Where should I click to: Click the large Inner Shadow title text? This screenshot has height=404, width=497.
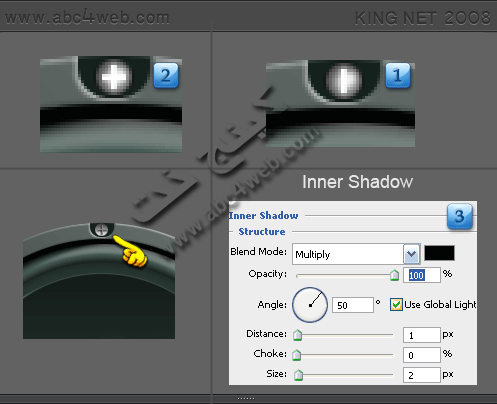[357, 182]
